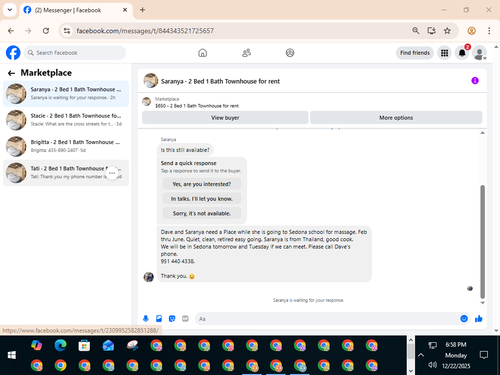Open Microsoft Store from taskbar
The width and height of the screenshot is (500, 375).
pos(84,345)
